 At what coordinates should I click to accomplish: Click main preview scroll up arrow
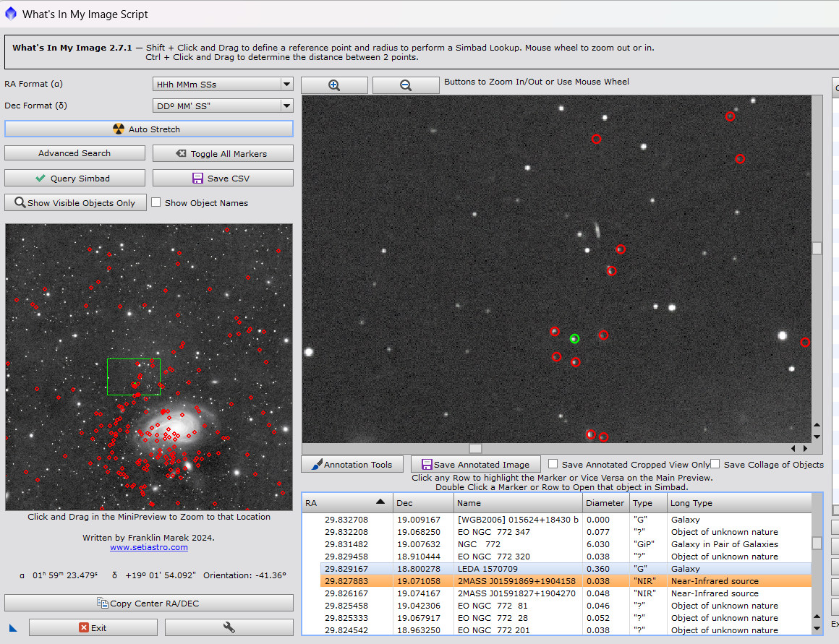(x=817, y=425)
